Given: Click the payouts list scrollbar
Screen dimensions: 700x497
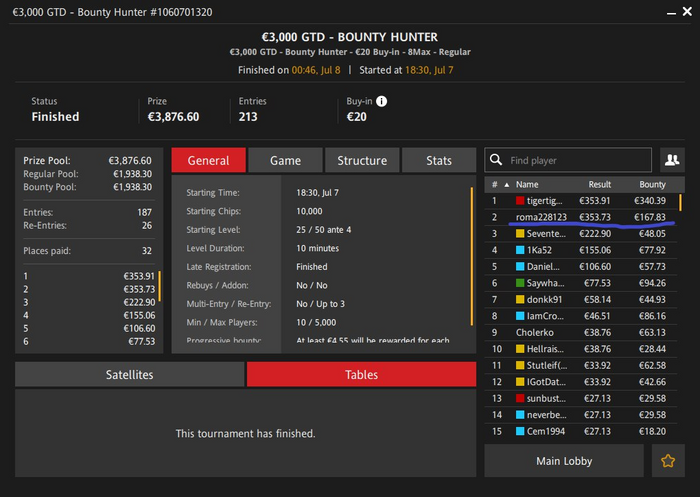Looking at the screenshot, I should [x=159, y=286].
